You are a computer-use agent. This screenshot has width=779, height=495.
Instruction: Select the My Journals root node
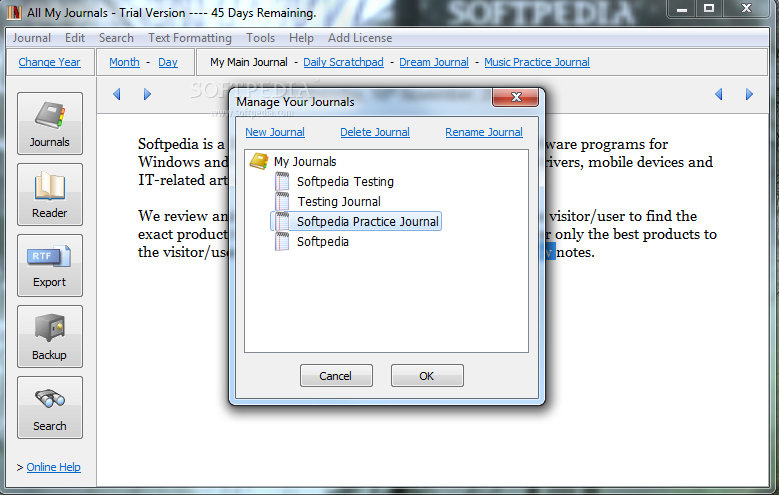tap(305, 162)
